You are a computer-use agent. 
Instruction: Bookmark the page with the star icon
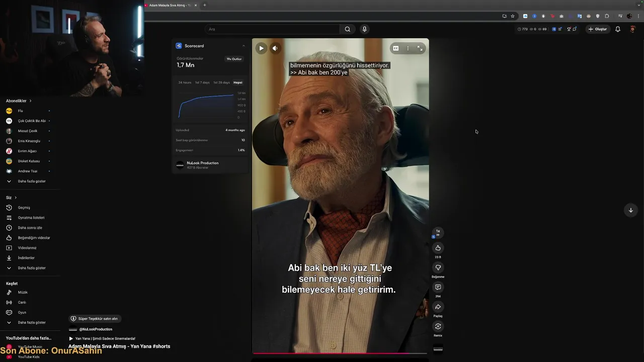[x=513, y=16]
